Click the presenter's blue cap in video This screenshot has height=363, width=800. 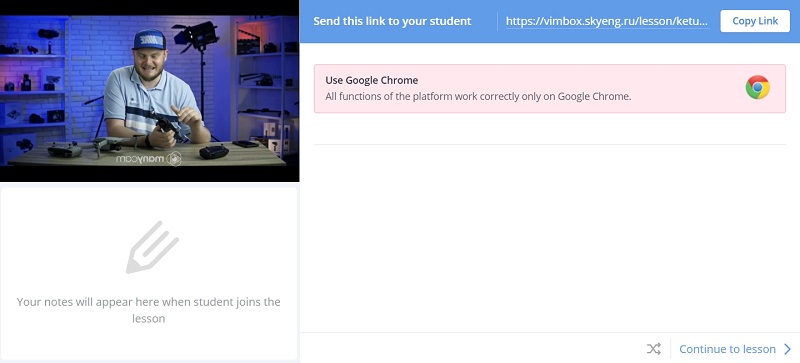pyautogui.click(x=148, y=39)
